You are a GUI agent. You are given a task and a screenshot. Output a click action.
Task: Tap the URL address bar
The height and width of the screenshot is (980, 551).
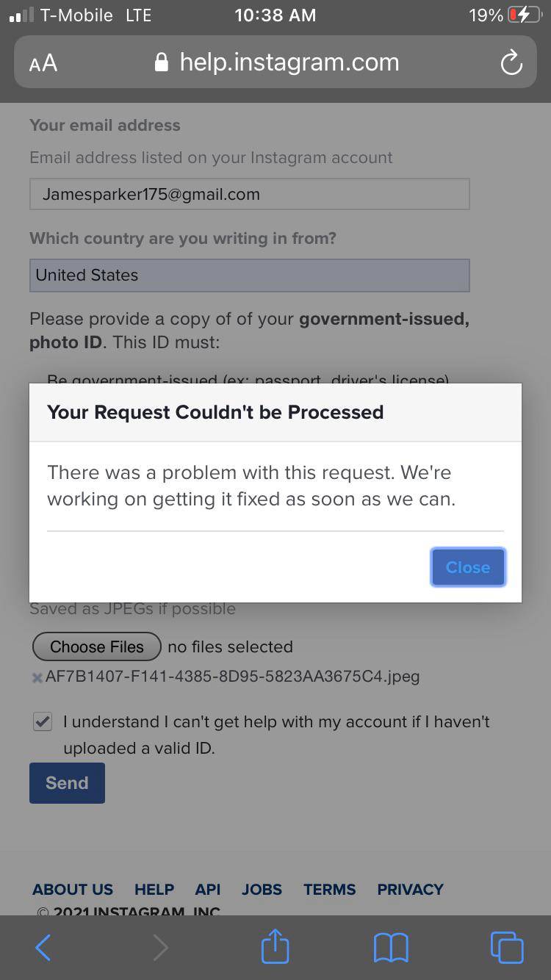pyautogui.click(x=289, y=62)
